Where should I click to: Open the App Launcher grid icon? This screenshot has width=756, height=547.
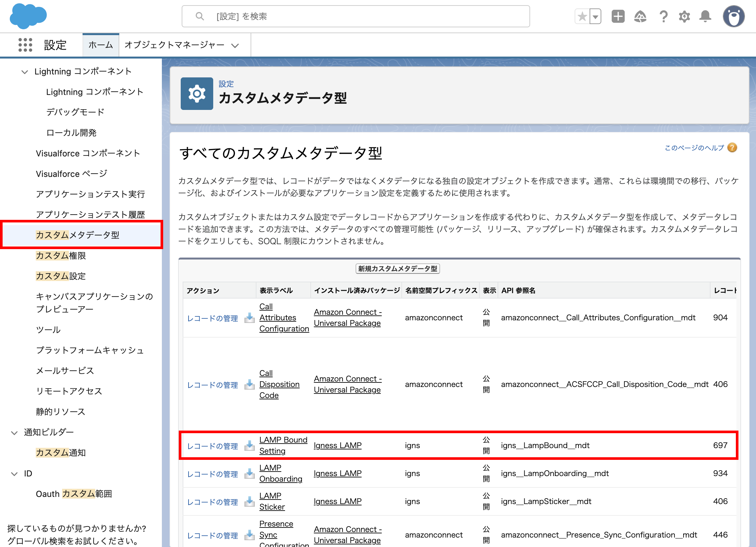click(25, 45)
